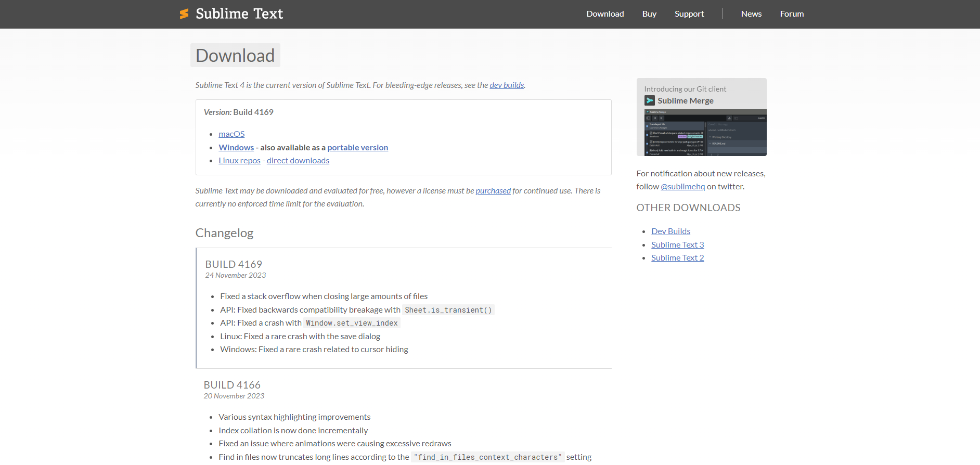Click the Sublime Text logo icon
This screenshot has width=980, height=465.
[184, 14]
